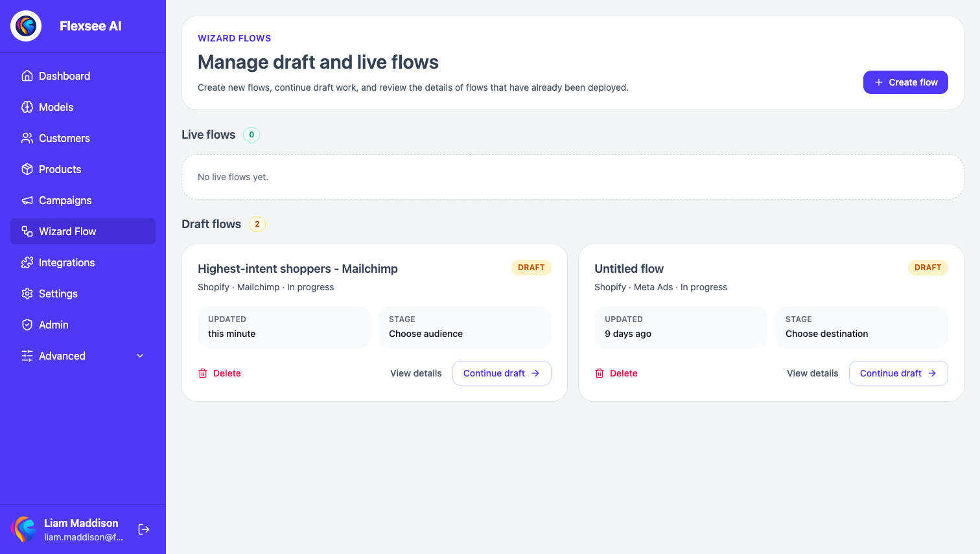Click the '9 days ago' updated value
This screenshot has height=554, width=980.
click(x=628, y=334)
